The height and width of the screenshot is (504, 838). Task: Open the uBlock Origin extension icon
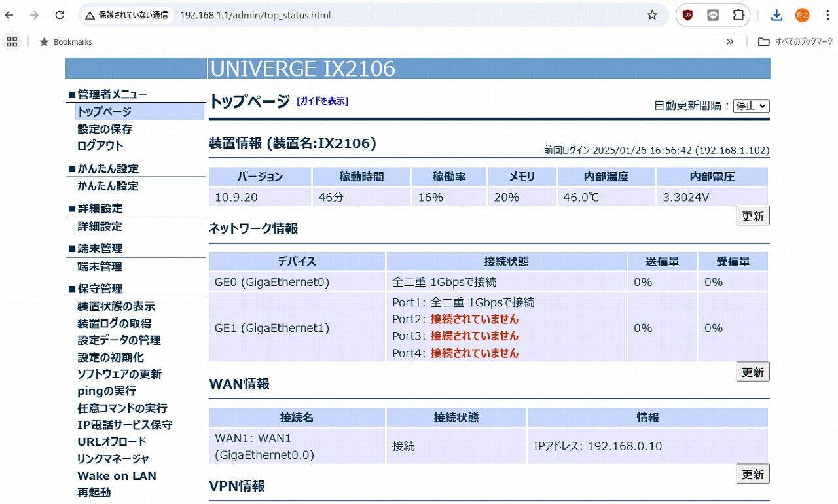pyautogui.click(x=687, y=15)
